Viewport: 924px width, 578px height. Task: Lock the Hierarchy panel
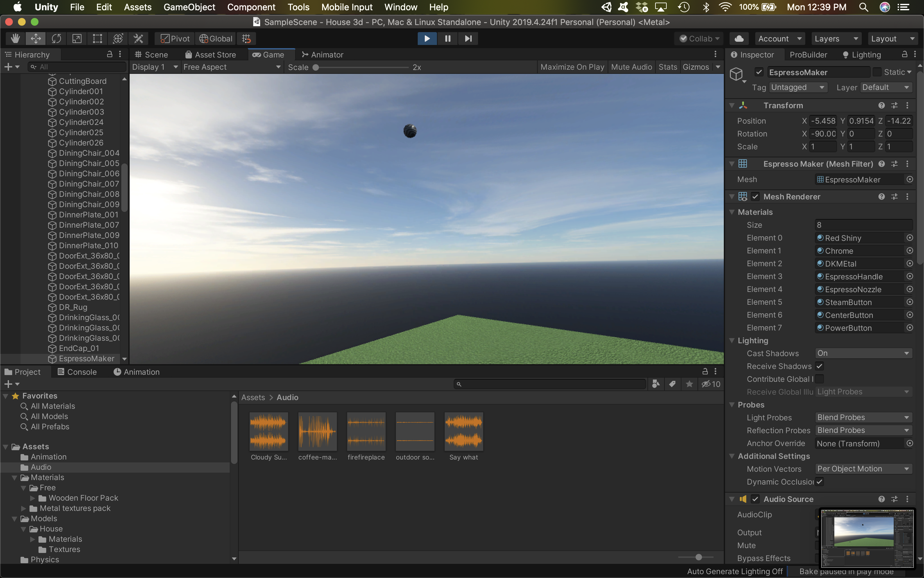pyautogui.click(x=110, y=54)
